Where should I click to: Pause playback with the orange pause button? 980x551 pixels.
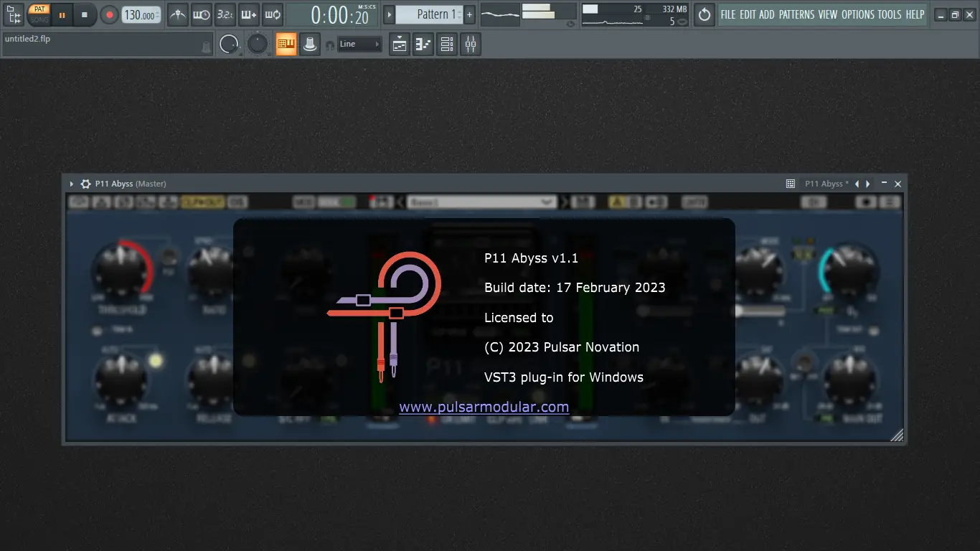[x=62, y=14]
